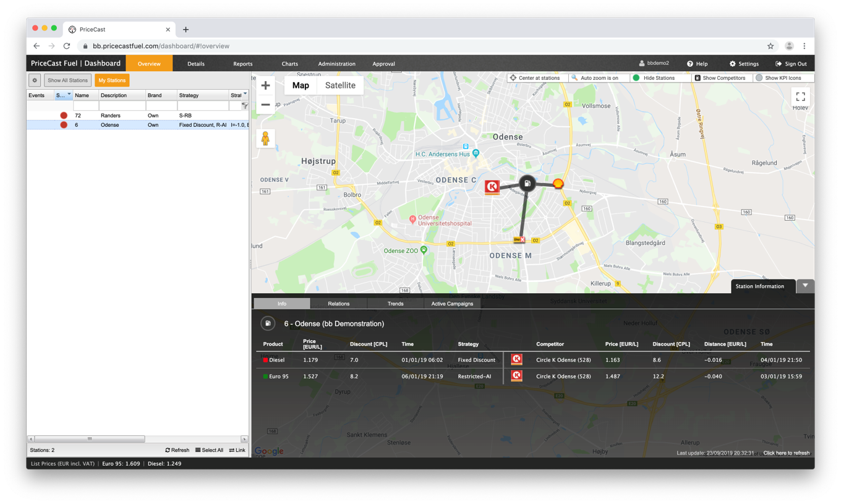This screenshot has width=841, height=504.
Task: Select the Info tab
Action: point(282,304)
